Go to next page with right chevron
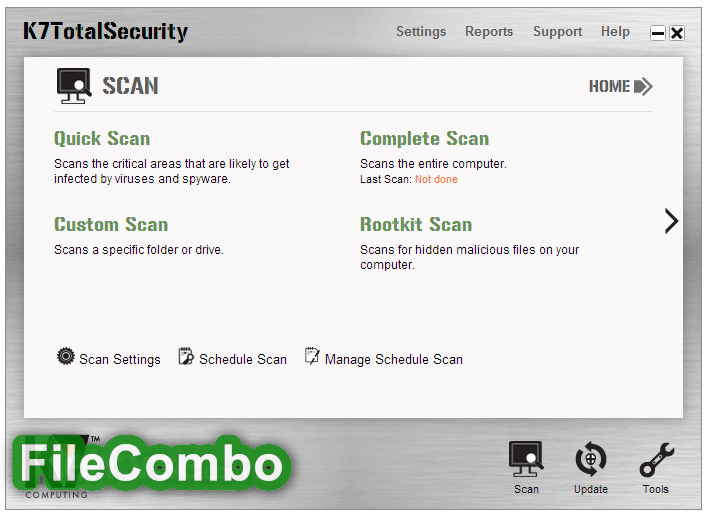Image resolution: width=706 pixels, height=515 pixels. (671, 221)
